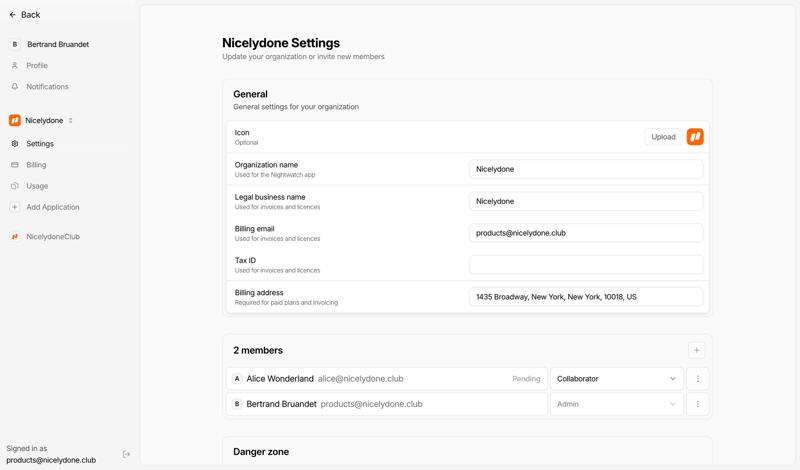Open more options for Bertrand Bruandet
Screen dimensions: 800x470
click(697, 404)
